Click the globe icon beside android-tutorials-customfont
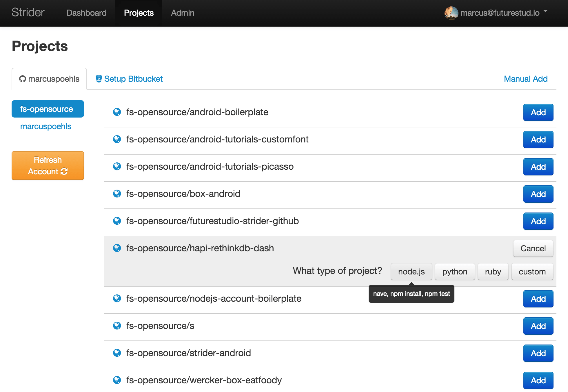 (117, 139)
